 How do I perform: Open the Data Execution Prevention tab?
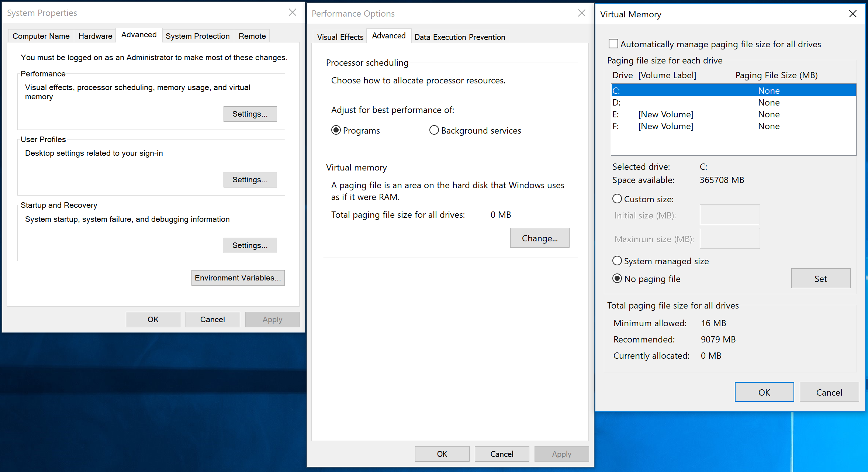click(460, 37)
